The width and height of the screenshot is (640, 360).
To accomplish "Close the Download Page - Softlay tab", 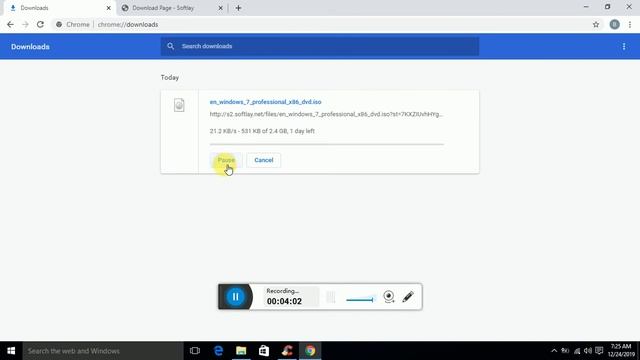I will [x=220, y=8].
